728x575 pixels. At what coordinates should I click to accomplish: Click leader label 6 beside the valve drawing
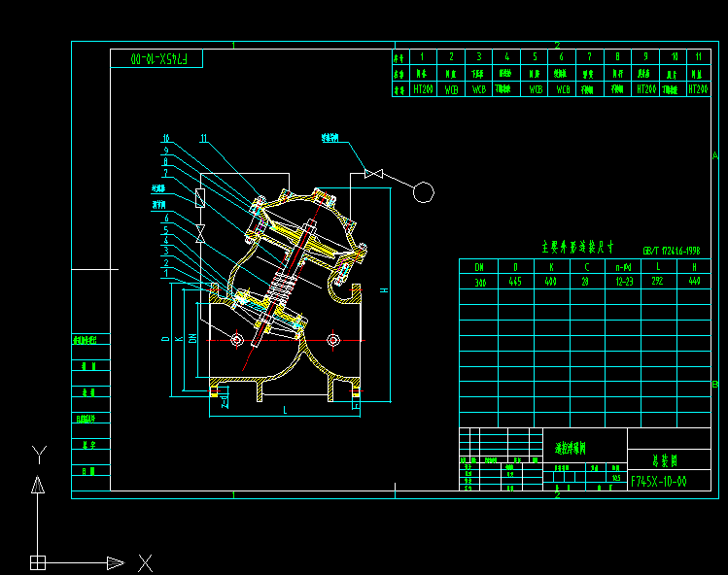coord(166,218)
